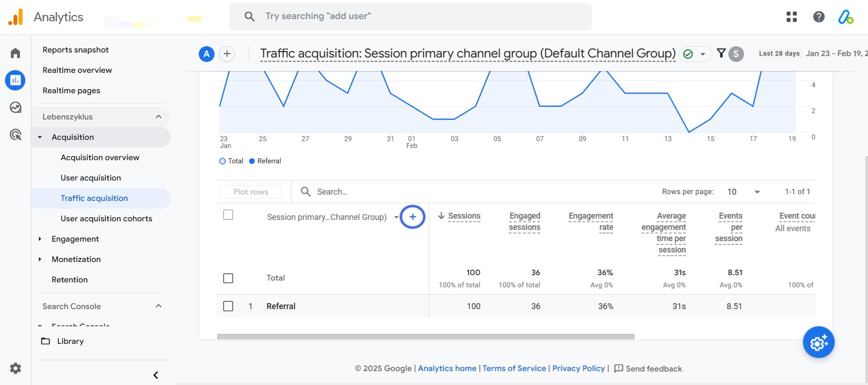Click the Engaged sessions column header

(525, 222)
